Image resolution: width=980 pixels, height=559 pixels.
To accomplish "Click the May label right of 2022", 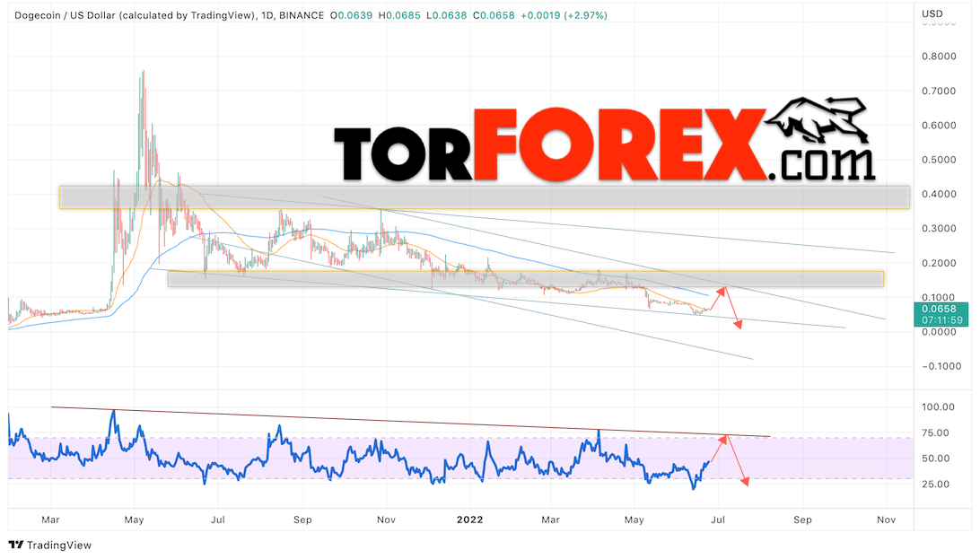I will pyautogui.click(x=634, y=520).
